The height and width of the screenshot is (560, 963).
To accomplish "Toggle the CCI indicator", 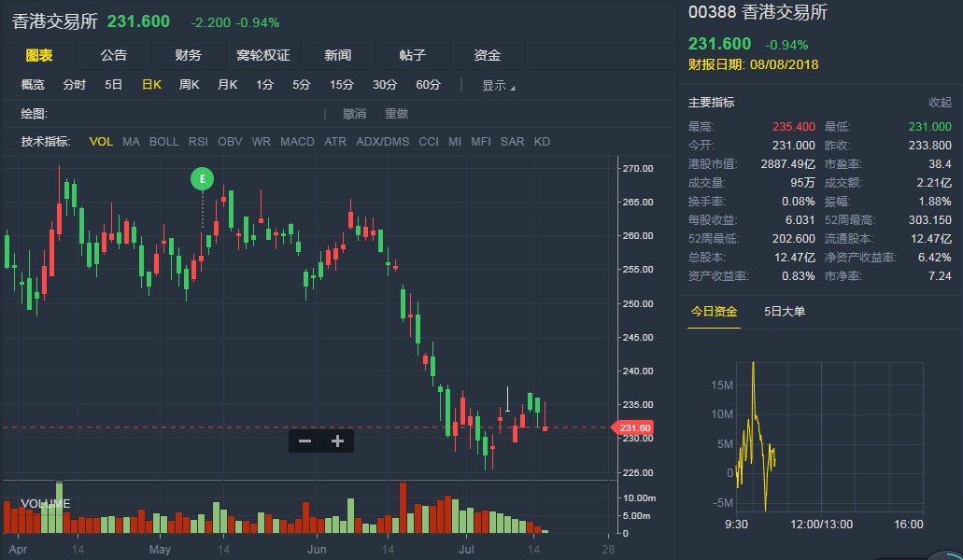I will point(429,142).
